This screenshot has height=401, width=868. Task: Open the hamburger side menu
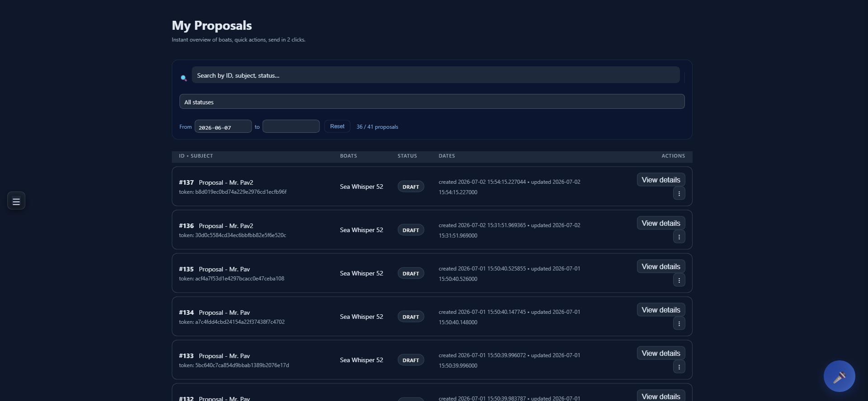click(x=16, y=201)
